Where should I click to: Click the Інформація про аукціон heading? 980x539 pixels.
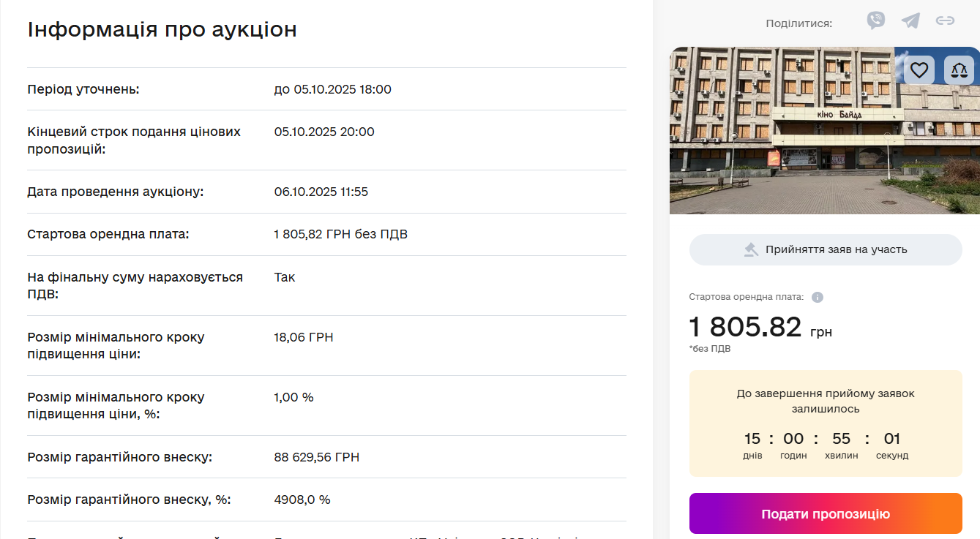pos(162,29)
